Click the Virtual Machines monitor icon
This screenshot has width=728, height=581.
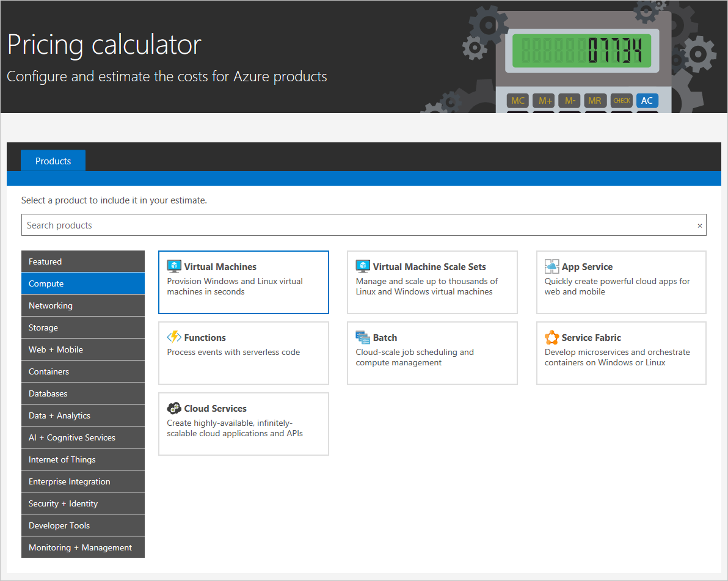click(x=173, y=266)
